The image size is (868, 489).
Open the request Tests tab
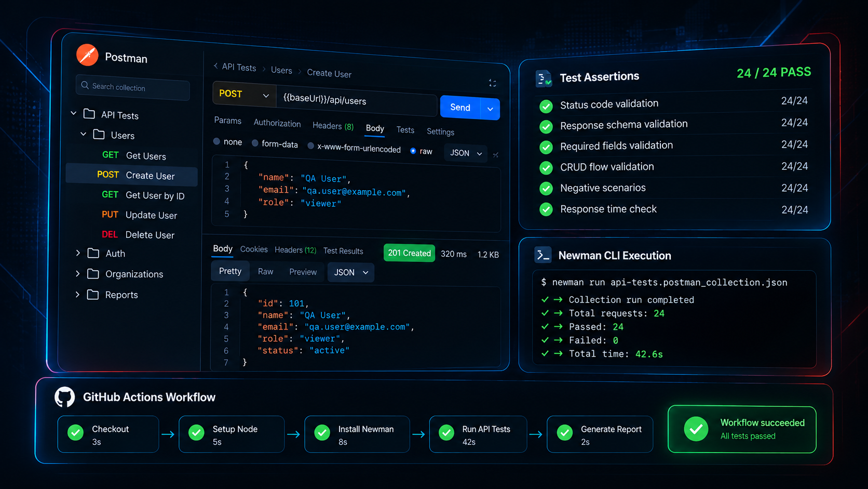(x=405, y=130)
